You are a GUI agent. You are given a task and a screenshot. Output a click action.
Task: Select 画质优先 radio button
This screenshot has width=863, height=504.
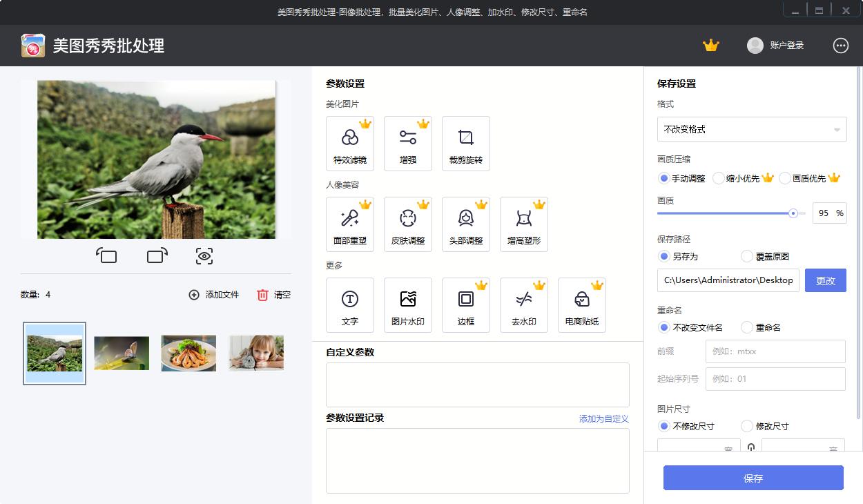785,178
